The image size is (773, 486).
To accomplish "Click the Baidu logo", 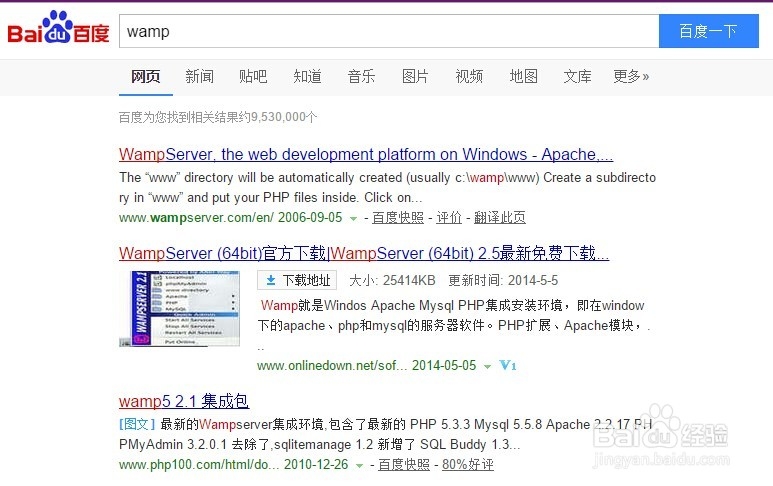I will click(58, 28).
